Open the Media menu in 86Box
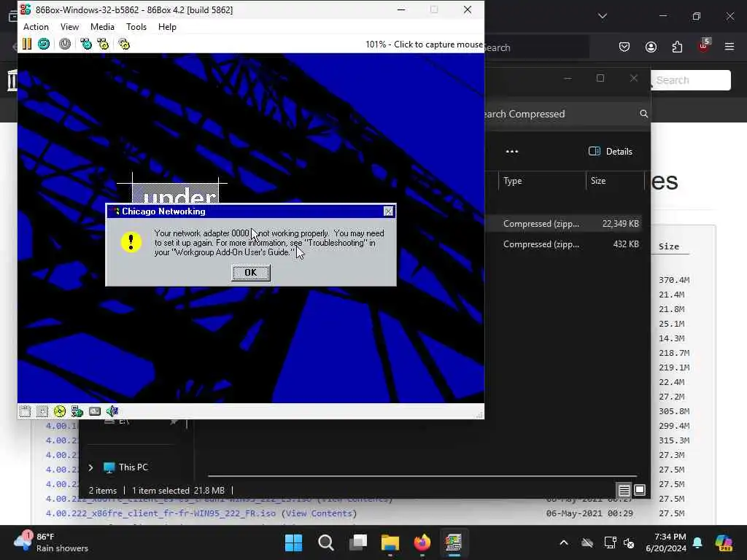The width and height of the screenshot is (747, 560). tap(102, 27)
